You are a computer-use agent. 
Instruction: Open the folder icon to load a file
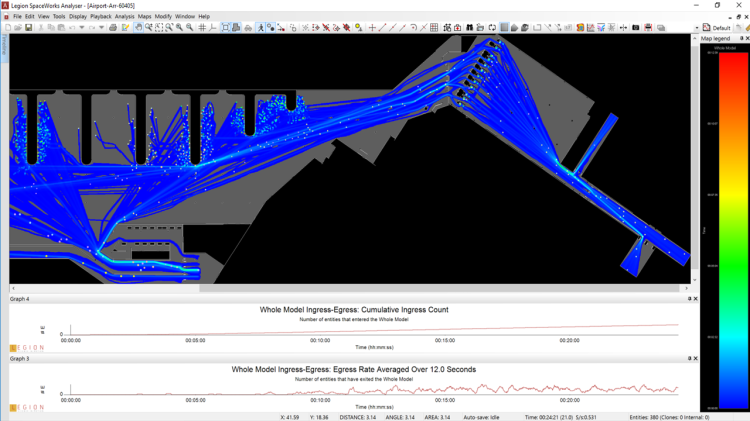(x=18, y=28)
